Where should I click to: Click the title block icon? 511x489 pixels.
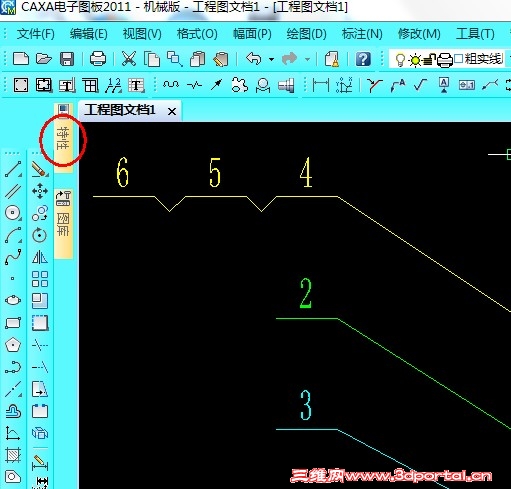67,85
